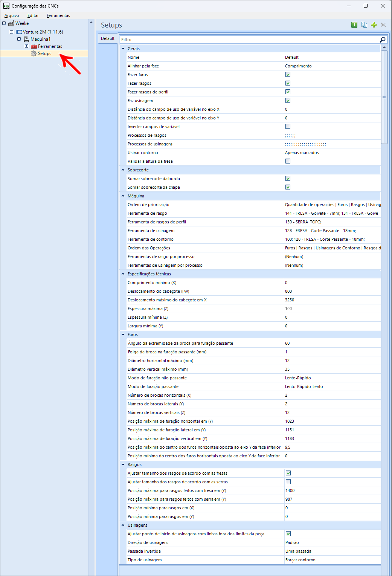Toggle Somar sobrecorte da borda
The height and width of the screenshot is (576, 392).
click(288, 179)
